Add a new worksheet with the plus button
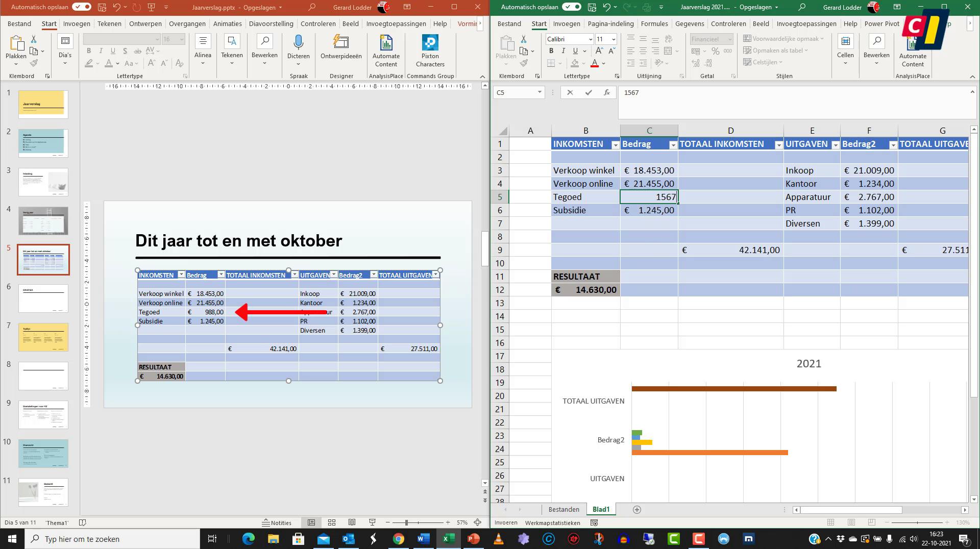Image resolution: width=980 pixels, height=549 pixels. (x=637, y=509)
